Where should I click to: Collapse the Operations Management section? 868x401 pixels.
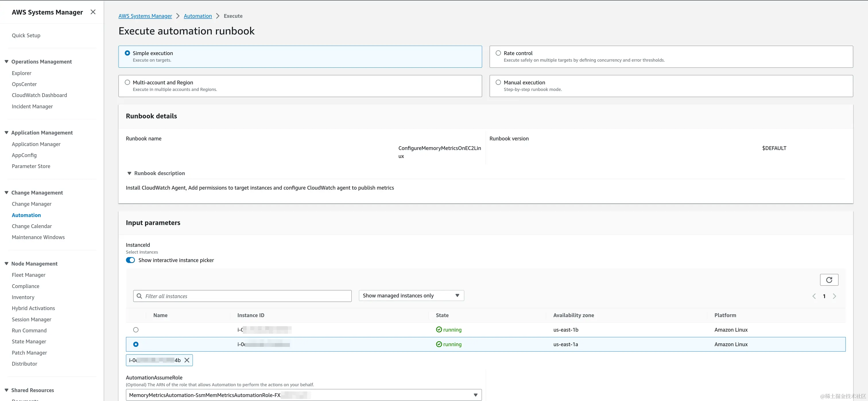[6, 62]
